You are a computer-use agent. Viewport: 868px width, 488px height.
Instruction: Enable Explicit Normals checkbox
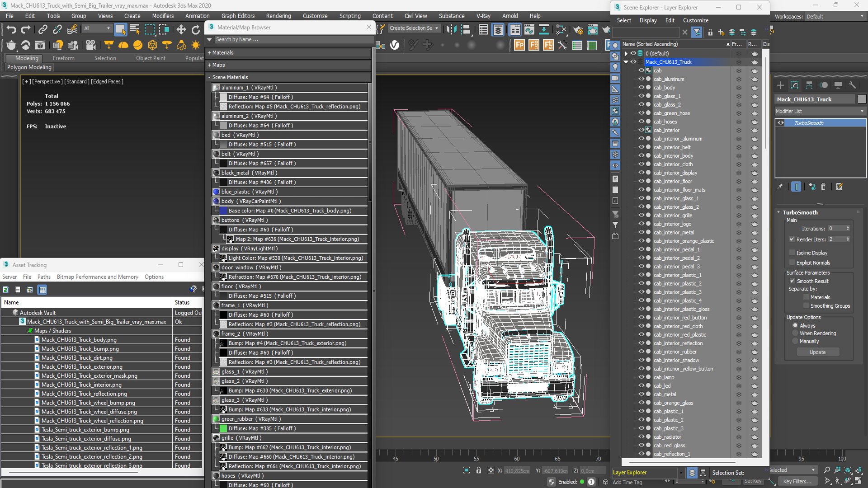coord(792,263)
